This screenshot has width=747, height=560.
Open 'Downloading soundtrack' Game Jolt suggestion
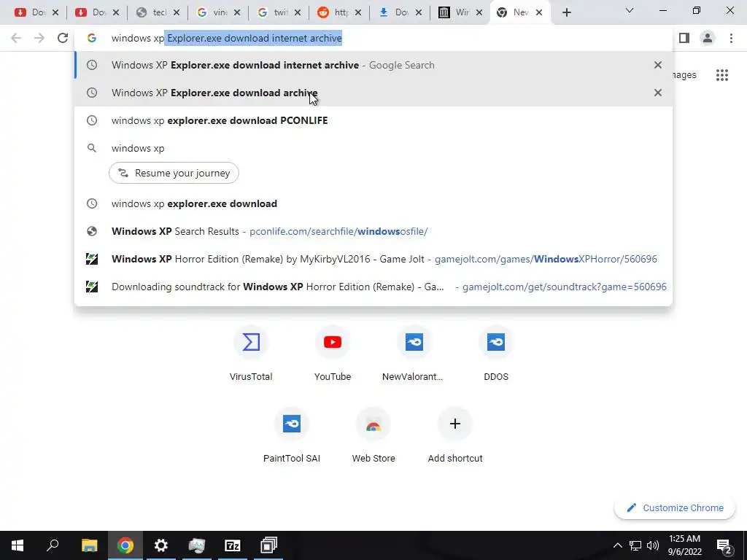click(373, 286)
